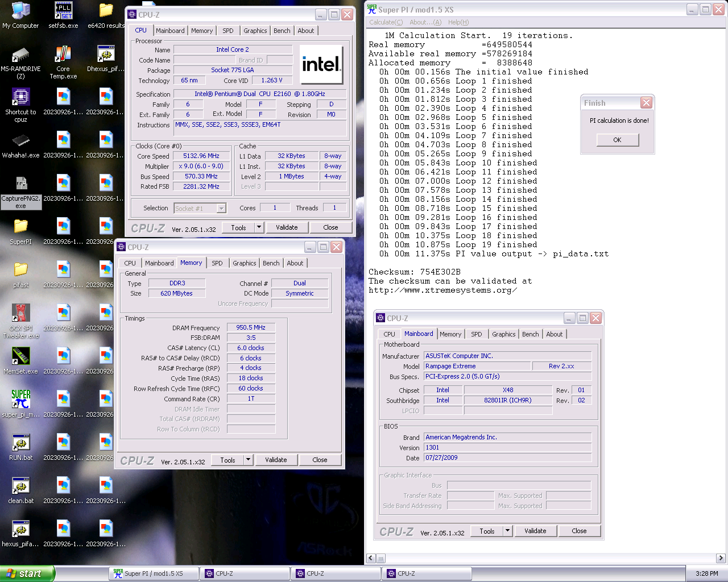
Task: Open SuperPI folder on desktop
Action: [x=21, y=231]
